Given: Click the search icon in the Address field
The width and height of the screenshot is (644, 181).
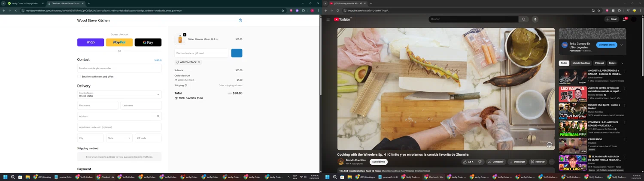Looking at the screenshot, I should [158, 116].
